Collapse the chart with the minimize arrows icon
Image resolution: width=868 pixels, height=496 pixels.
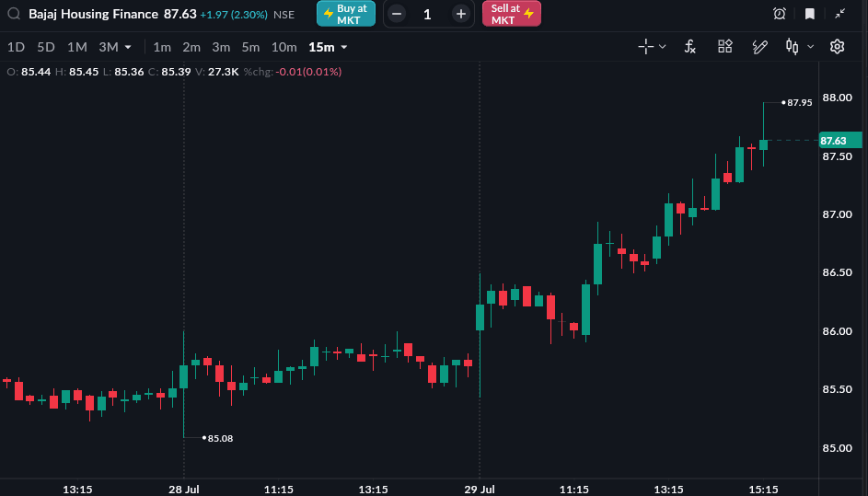[x=839, y=14]
